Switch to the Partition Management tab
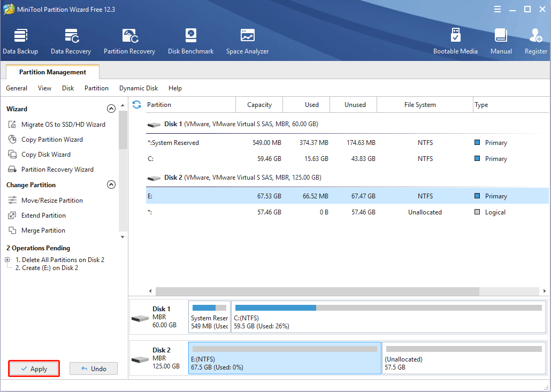Image resolution: width=551 pixels, height=392 pixels. point(52,72)
